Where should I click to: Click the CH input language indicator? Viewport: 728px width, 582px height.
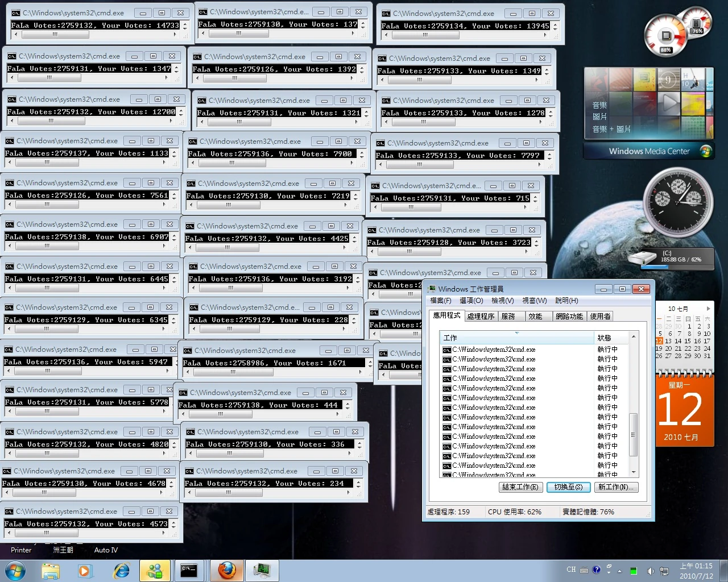571,569
